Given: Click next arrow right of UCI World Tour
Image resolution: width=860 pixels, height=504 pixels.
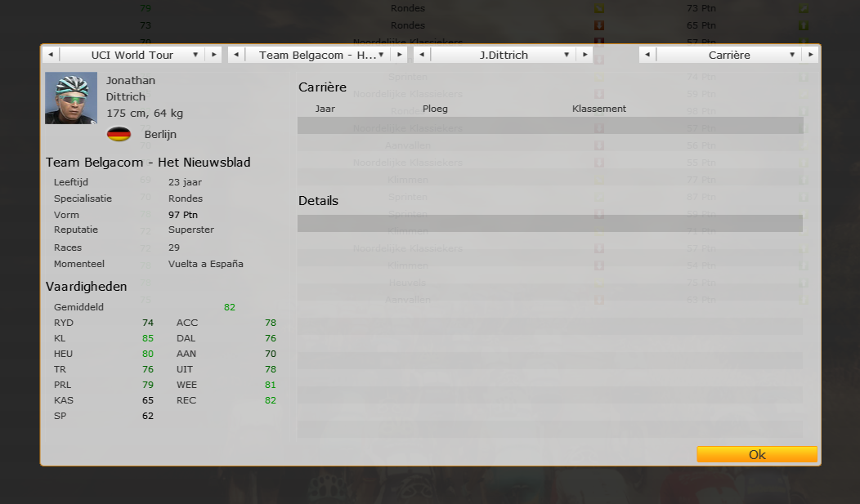Looking at the screenshot, I should tap(213, 55).
